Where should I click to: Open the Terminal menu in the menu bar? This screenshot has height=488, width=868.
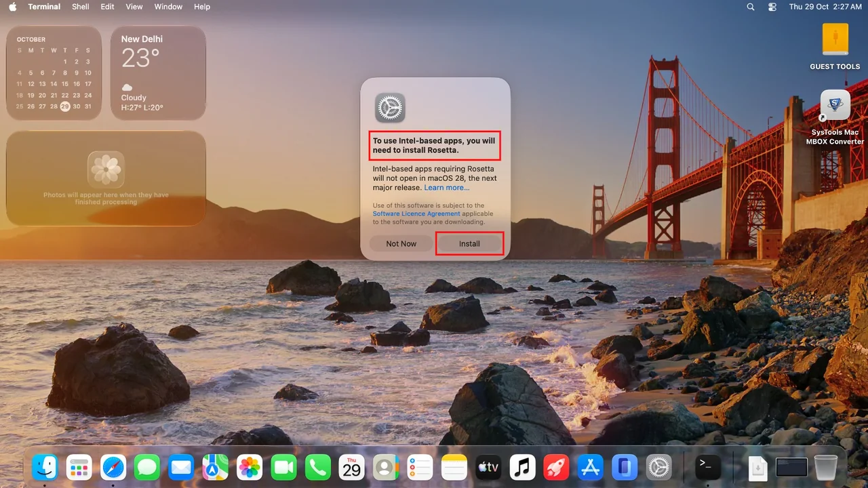[x=44, y=7]
